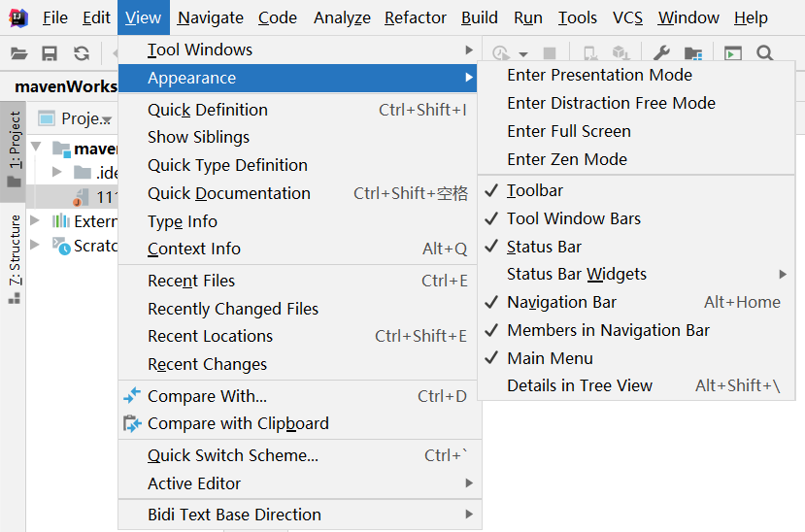Click the Open folder toolbar icon
The width and height of the screenshot is (805, 532).
18,53
